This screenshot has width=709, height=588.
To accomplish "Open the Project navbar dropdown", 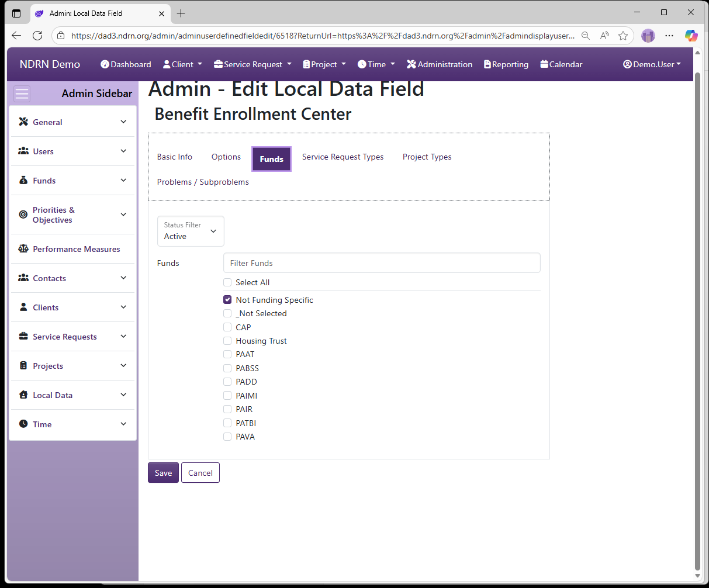I will pyautogui.click(x=324, y=64).
